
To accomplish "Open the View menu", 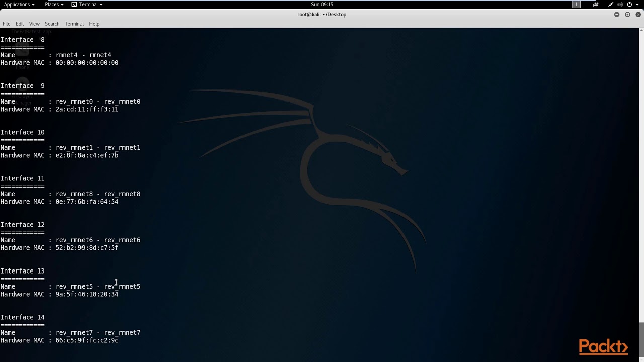I will point(34,24).
